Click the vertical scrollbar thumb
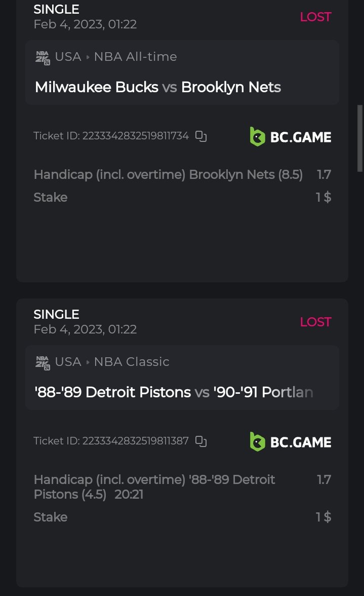364x596 pixels. click(x=360, y=138)
